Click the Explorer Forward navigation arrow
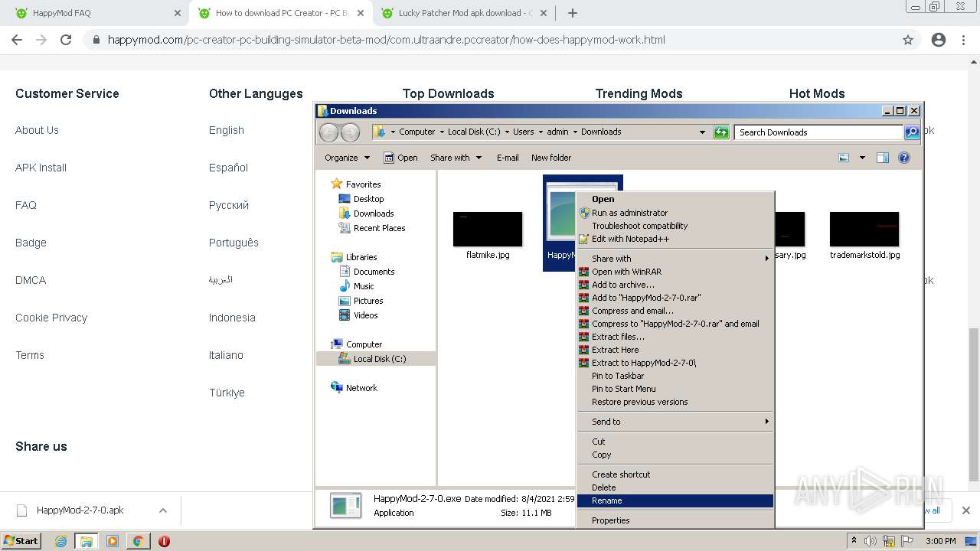This screenshot has height=551, width=980. click(x=350, y=132)
